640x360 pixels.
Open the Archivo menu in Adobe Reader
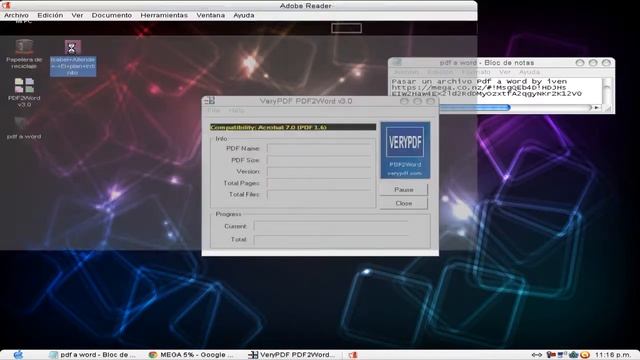pos(16,15)
